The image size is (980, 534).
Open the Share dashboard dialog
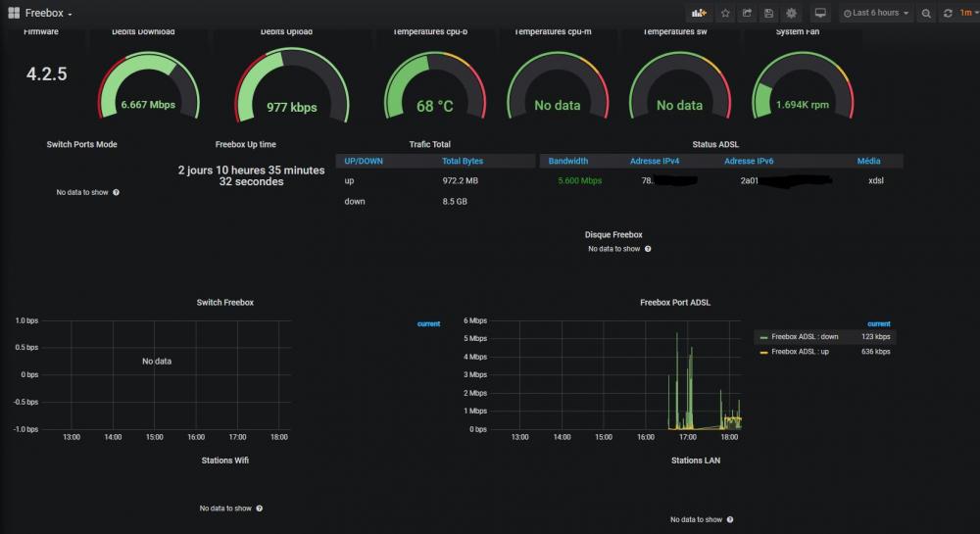click(747, 13)
